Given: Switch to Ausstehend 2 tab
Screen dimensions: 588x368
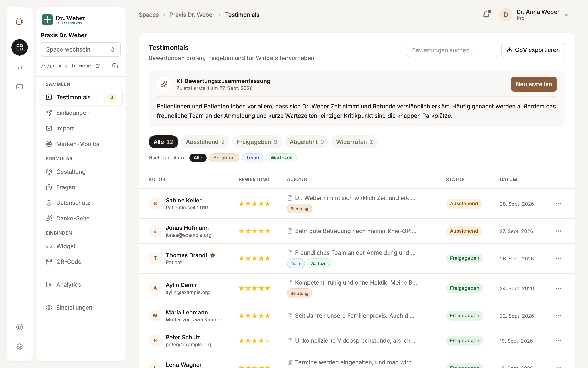Looking at the screenshot, I should 205,142.
